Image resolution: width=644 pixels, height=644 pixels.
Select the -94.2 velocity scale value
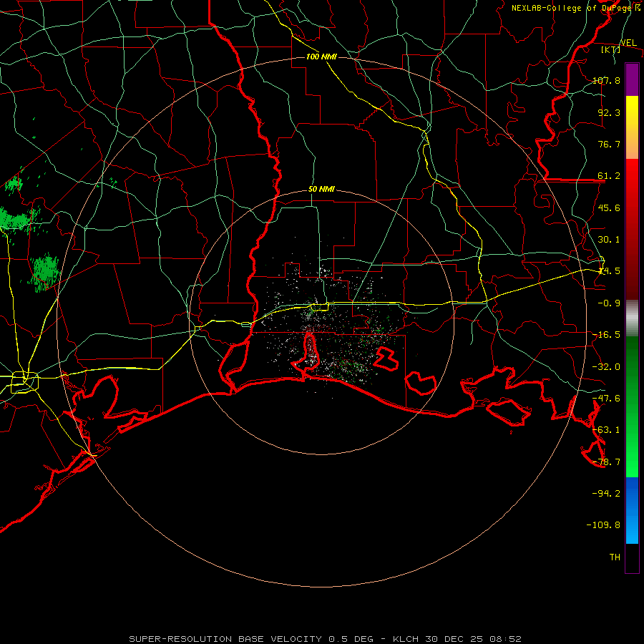point(606,493)
